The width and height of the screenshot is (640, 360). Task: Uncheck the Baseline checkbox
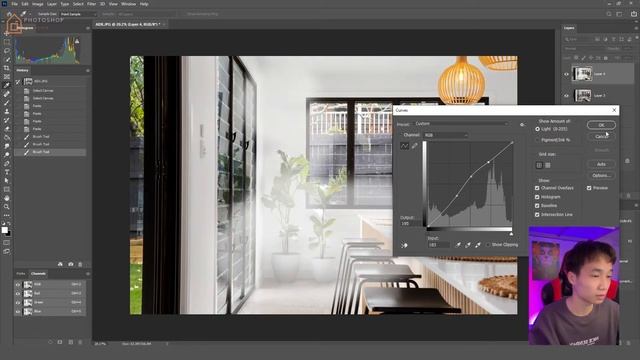pos(537,206)
